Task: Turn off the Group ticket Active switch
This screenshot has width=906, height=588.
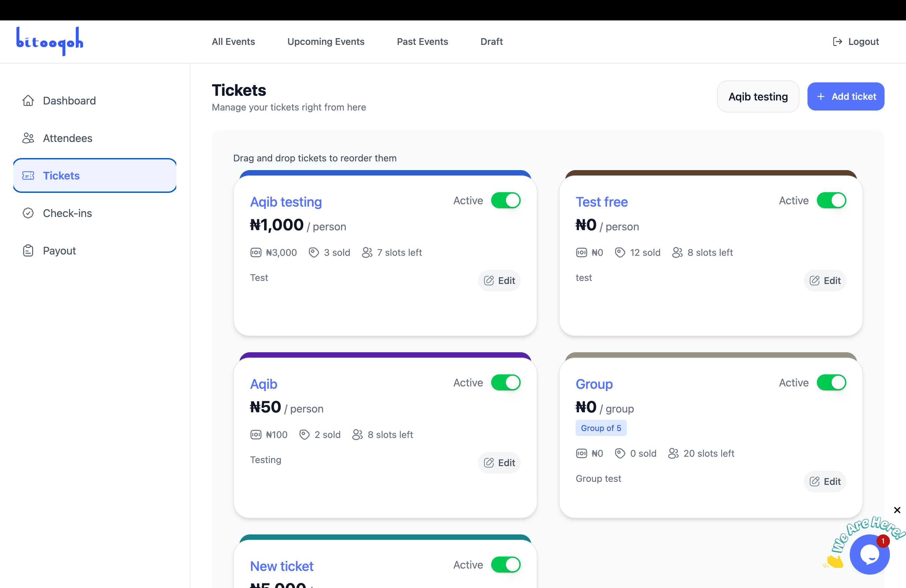Action: [x=831, y=383]
